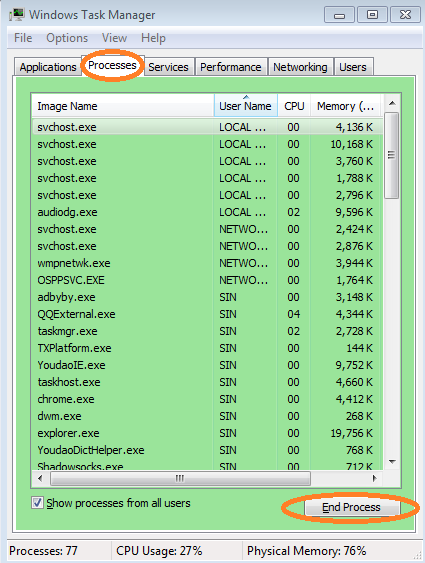Viewport: 425px width, 563px height.
Task: Click the Physical Memory: 76% status entry
Action: (x=307, y=550)
